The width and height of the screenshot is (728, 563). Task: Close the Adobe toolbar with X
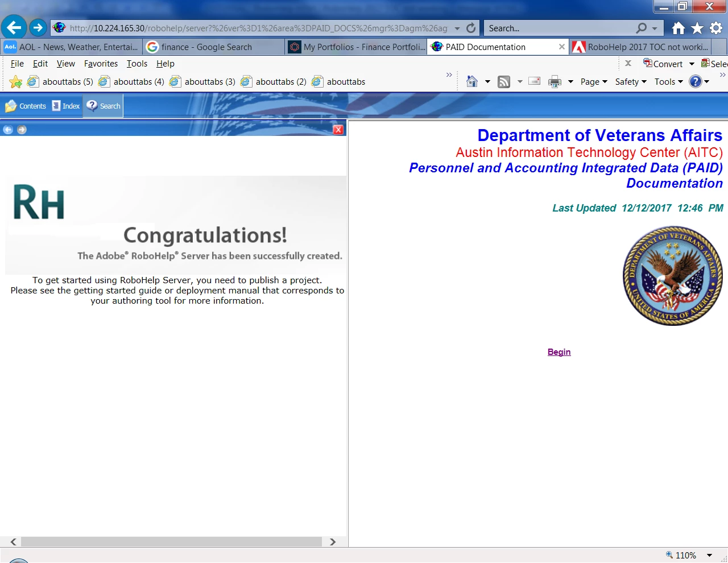tap(628, 63)
